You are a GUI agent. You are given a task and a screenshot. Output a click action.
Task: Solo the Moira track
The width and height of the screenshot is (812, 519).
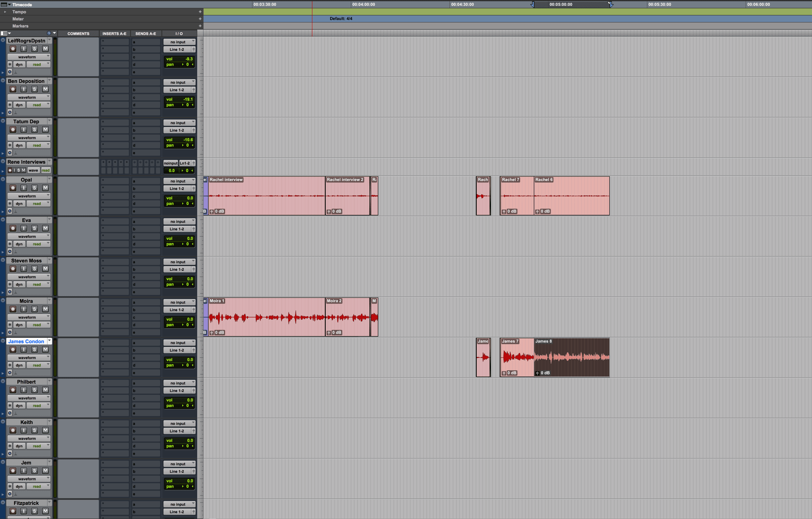click(35, 309)
